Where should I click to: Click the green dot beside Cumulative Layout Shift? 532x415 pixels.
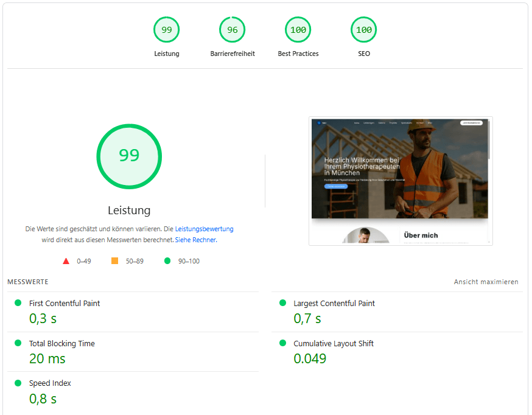pos(282,343)
